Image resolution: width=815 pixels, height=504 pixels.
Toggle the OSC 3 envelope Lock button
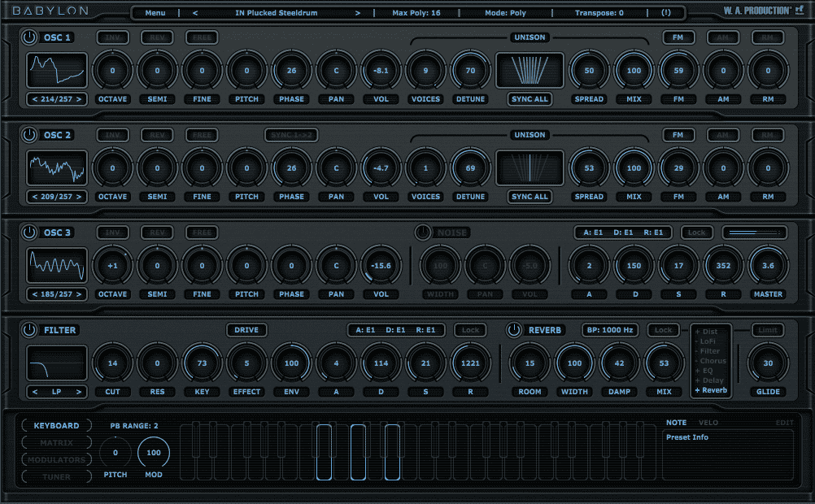(696, 232)
